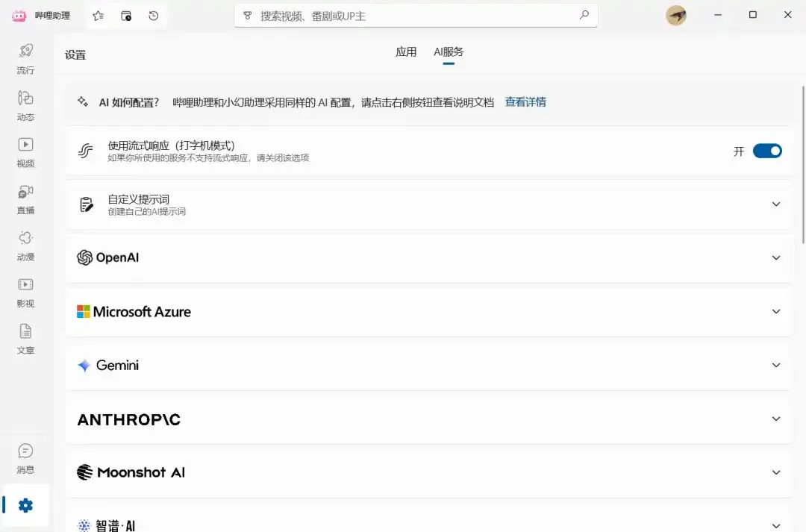The height and width of the screenshot is (532, 806).
Task: Click the magnifier search icon
Action: (584, 16)
